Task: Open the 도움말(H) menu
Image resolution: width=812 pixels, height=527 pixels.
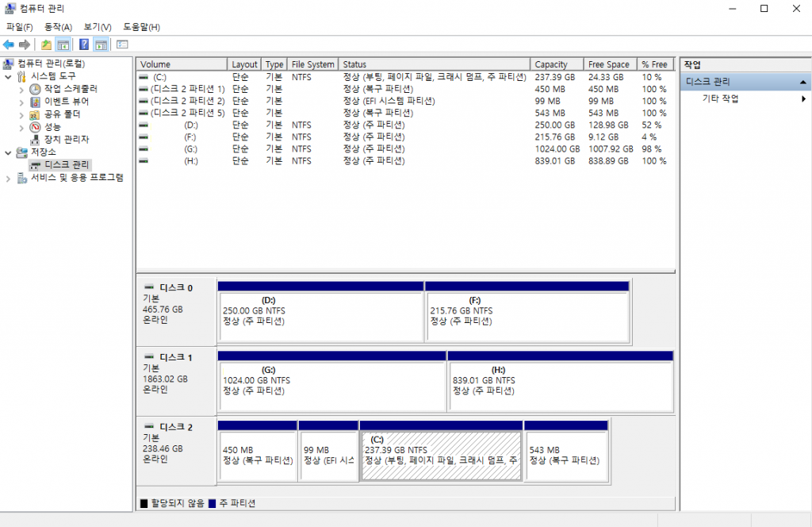Action: 141,27
